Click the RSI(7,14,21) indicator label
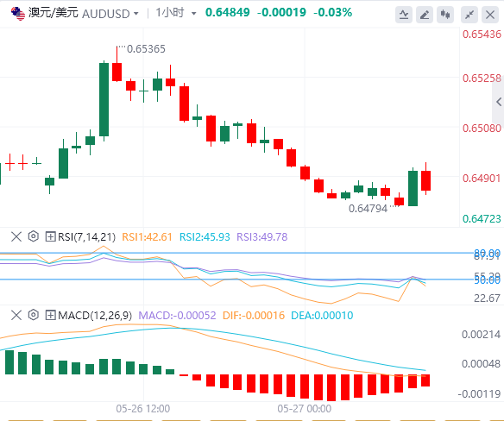Image resolution: width=504 pixels, height=421 pixels. point(86,237)
